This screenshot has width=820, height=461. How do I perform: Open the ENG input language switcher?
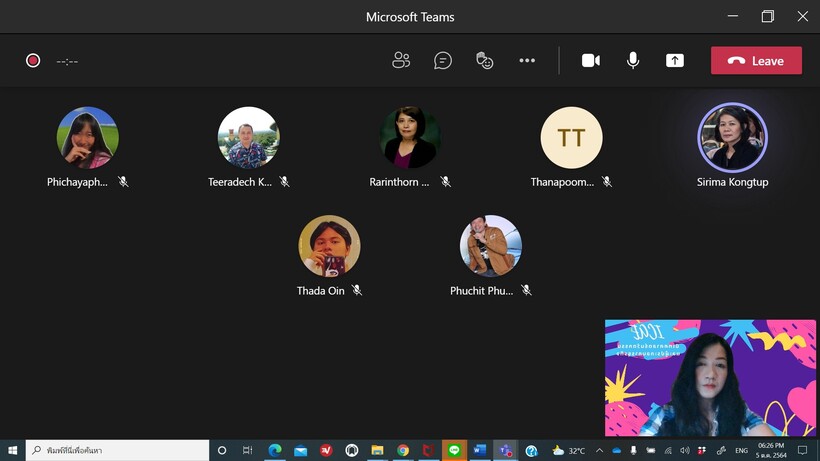coord(741,451)
